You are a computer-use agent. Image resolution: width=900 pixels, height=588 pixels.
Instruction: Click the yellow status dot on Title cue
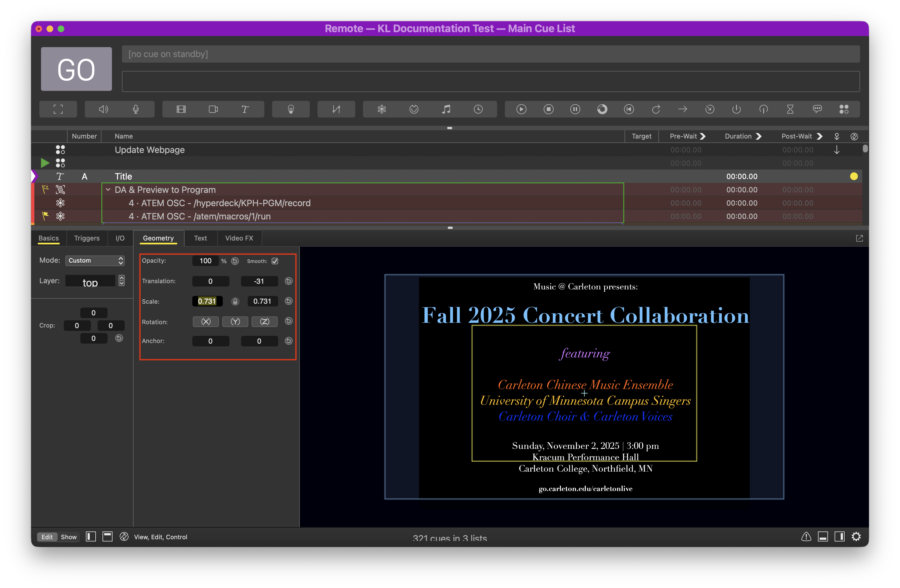click(x=853, y=177)
